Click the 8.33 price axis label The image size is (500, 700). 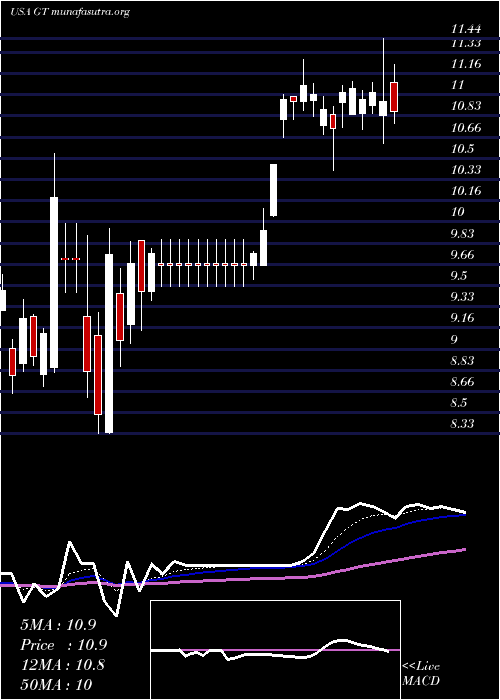462,424
